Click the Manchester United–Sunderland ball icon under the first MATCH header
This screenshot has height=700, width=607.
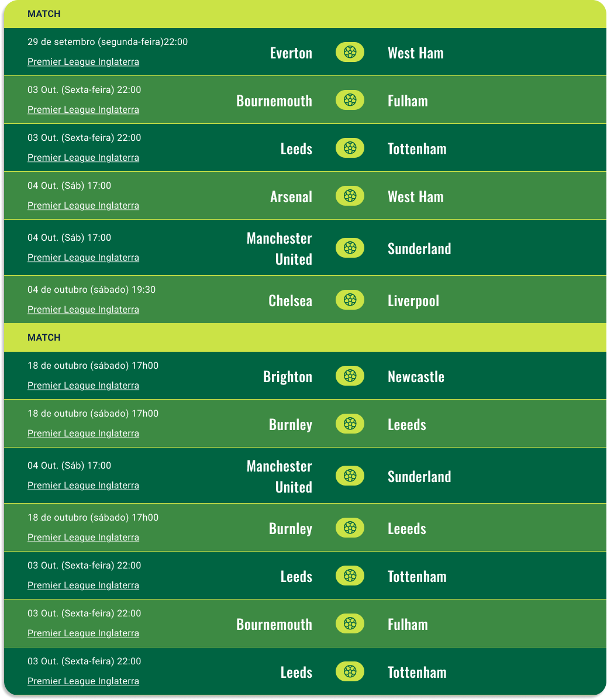tap(350, 248)
